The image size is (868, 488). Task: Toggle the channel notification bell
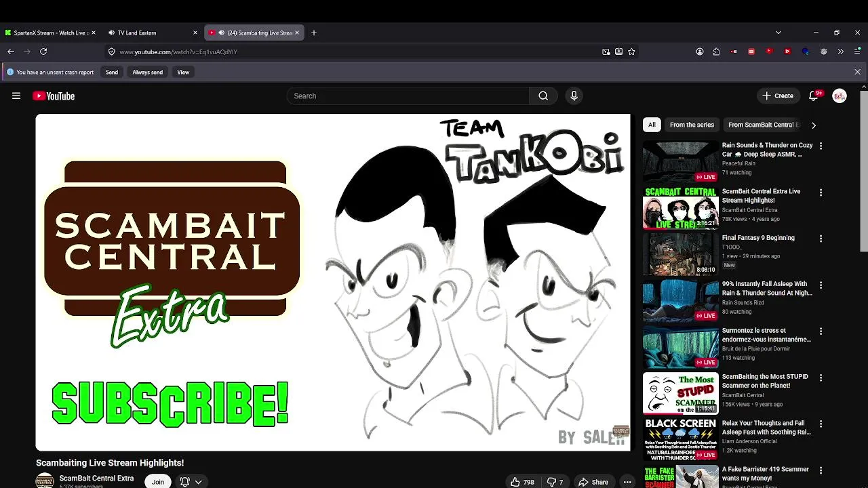pyautogui.click(x=184, y=482)
